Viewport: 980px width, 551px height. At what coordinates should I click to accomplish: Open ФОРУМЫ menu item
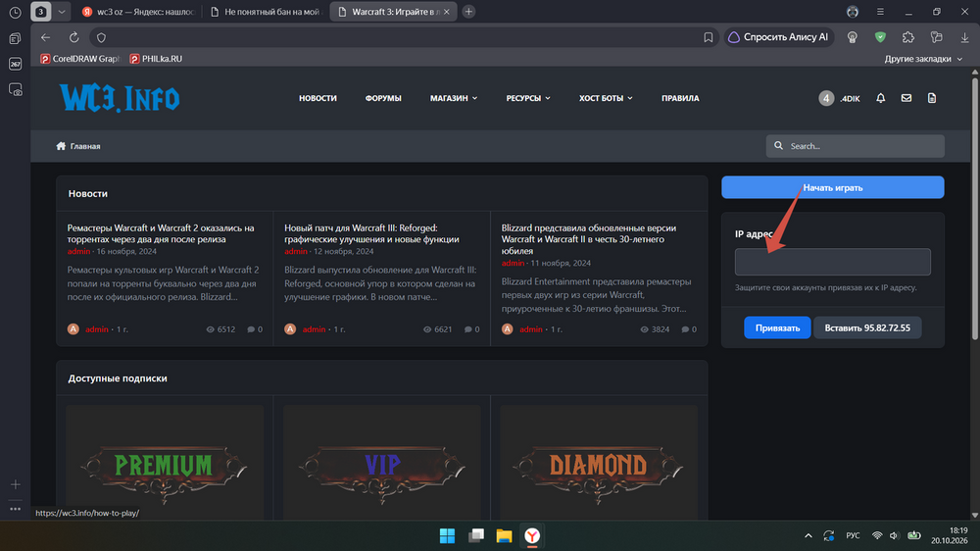(x=383, y=98)
